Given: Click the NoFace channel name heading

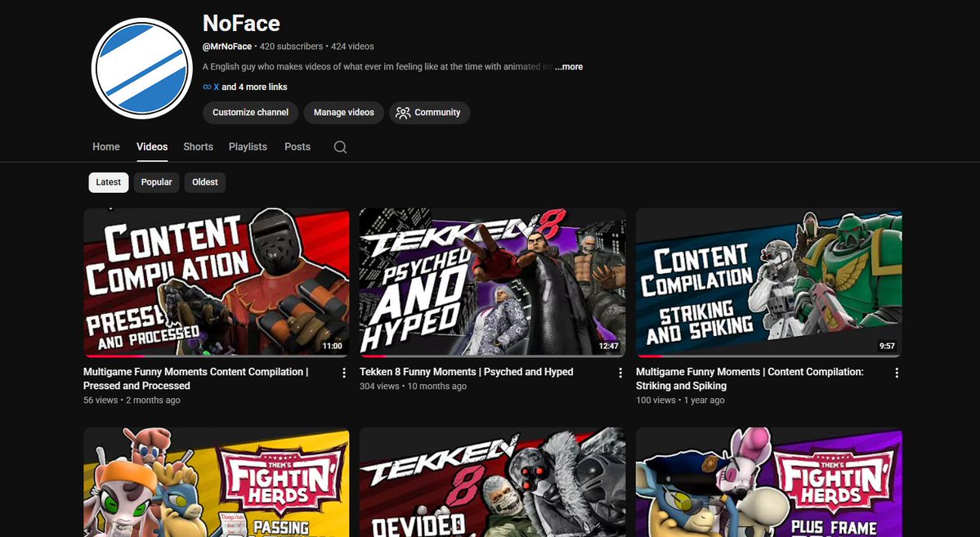Looking at the screenshot, I should (x=241, y=23).
